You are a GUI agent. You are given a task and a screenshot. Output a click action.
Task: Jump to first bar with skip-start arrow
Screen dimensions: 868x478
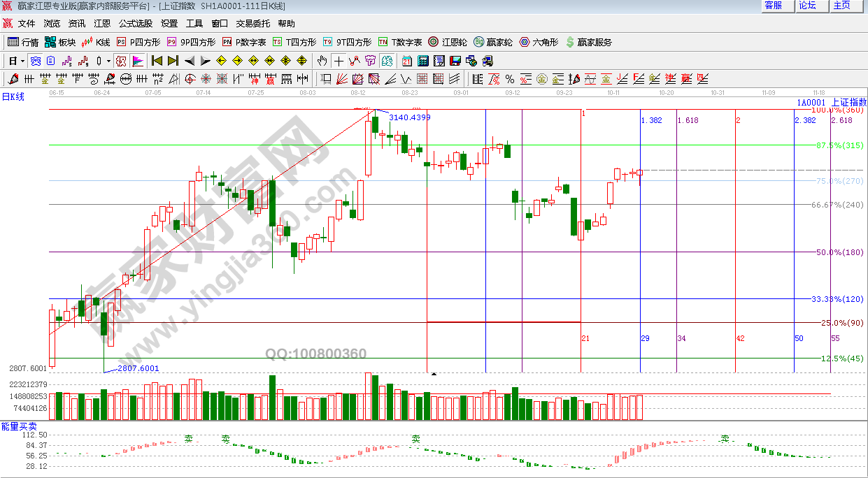coord(157,61)
